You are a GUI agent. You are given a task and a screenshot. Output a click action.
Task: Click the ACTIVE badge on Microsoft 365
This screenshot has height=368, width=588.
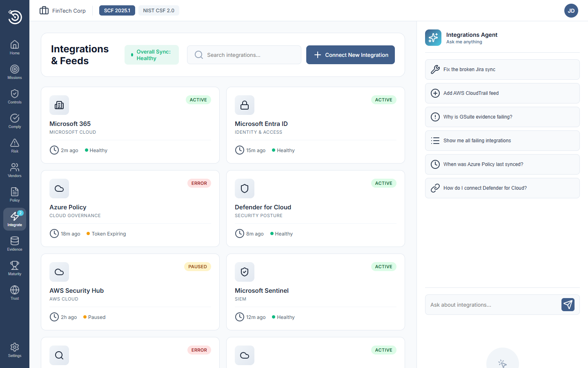tap(198, 100)
